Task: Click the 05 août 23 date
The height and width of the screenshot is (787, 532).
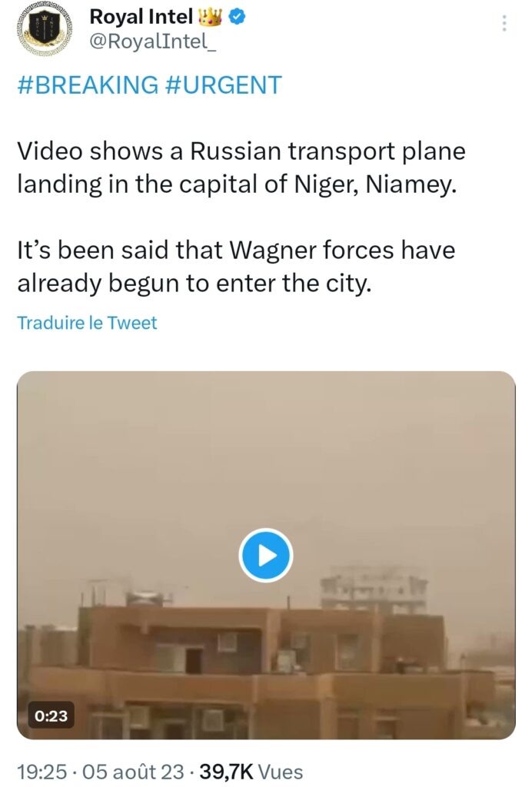Action: [133, 772]
